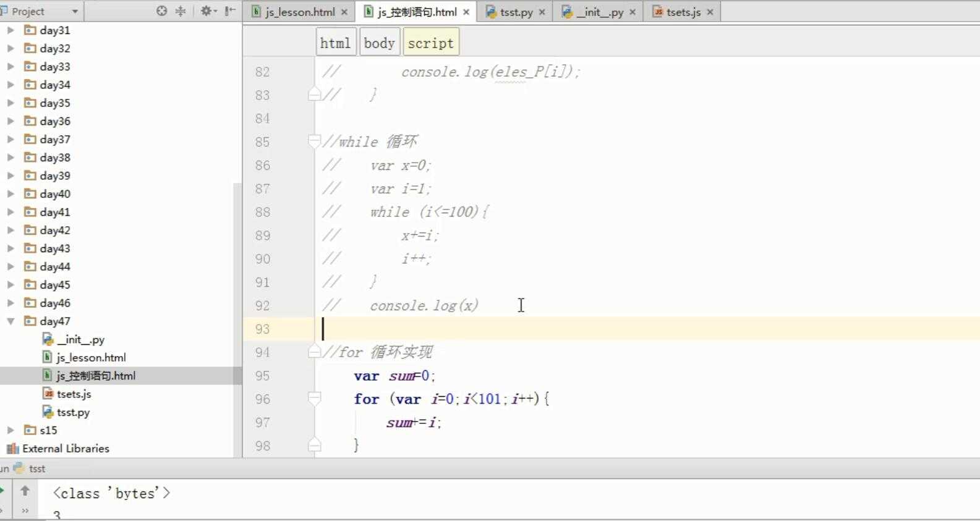
Task: Click the s15 folder icon
Action: pyautogui.click(x=30, y=430)
